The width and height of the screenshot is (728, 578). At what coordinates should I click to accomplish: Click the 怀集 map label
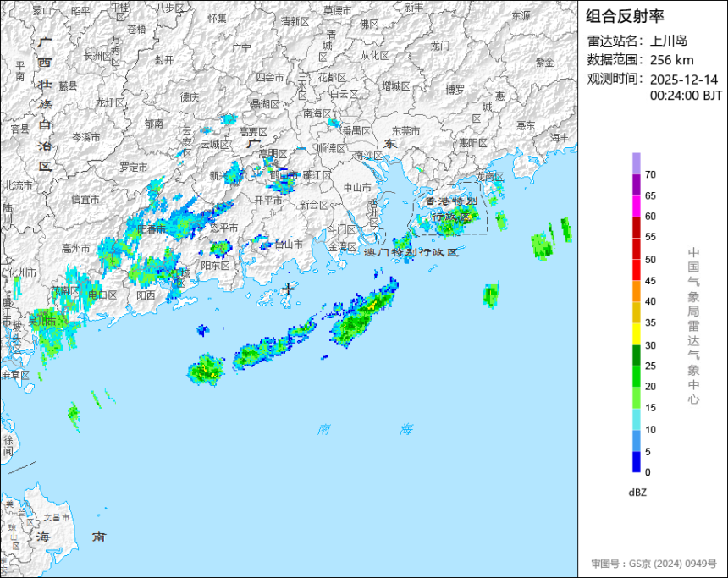pos(217,18)
